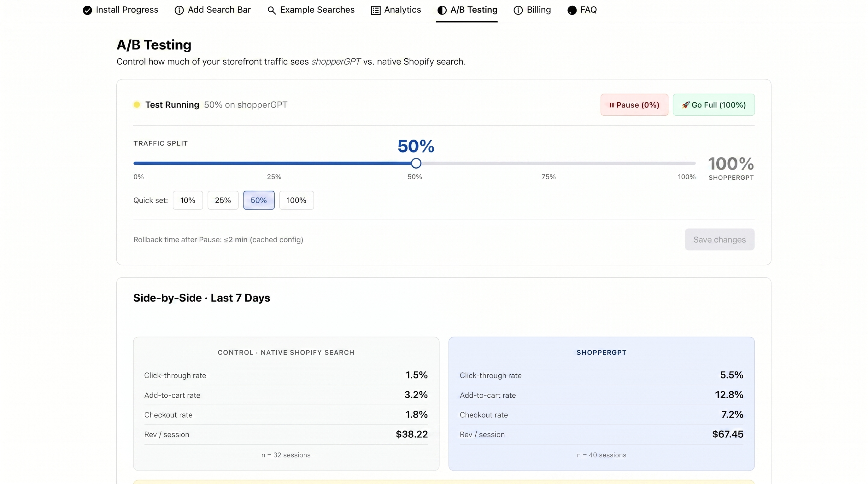Quick set traffic to 100%
The image size is (868, 484).
point(296,200)
